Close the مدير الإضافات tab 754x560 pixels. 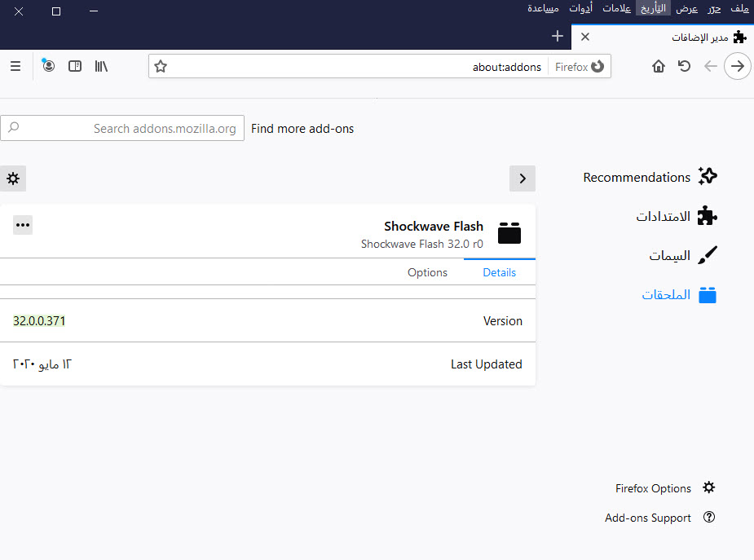(585, 37)
